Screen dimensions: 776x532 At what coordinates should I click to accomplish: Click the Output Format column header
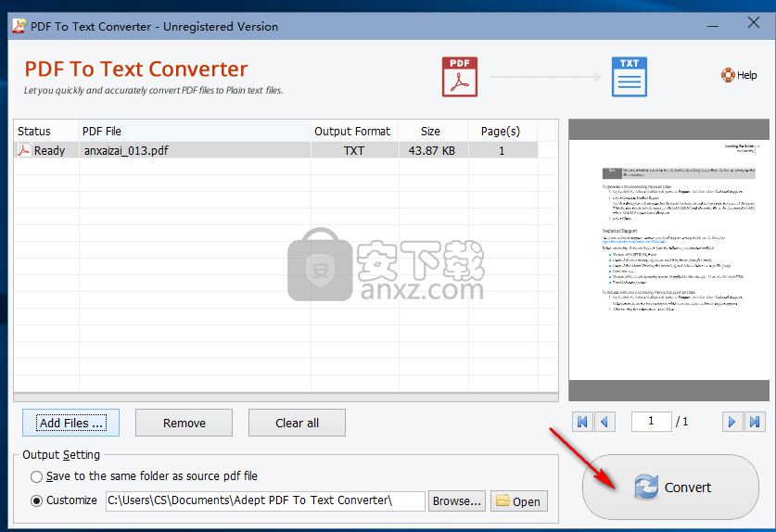tap(354, 131)
